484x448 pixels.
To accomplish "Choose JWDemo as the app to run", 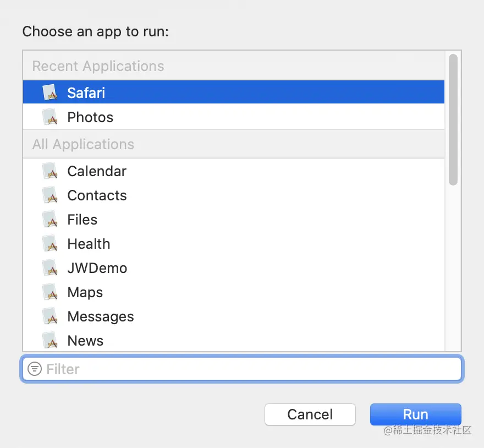I will pos(97,268).
